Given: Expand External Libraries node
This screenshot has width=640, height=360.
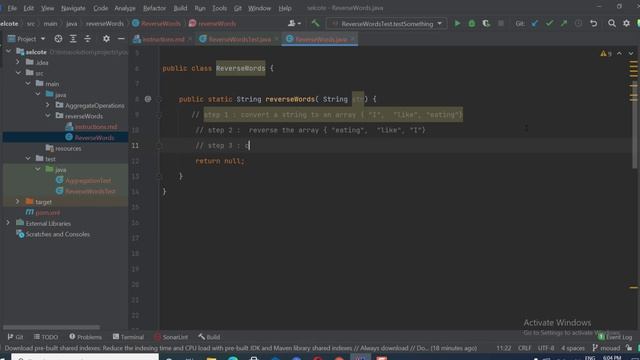Looking at the screenshot, I should click(x=8, y=223).
